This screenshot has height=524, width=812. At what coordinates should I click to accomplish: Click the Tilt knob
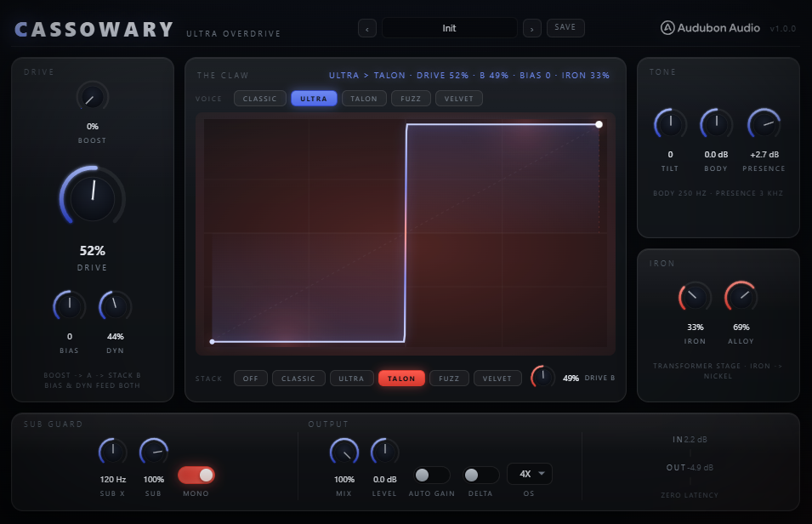tap(671, 124)
